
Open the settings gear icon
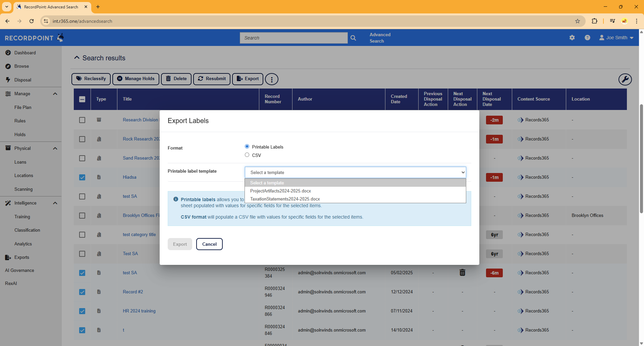[x=572, y=38]
